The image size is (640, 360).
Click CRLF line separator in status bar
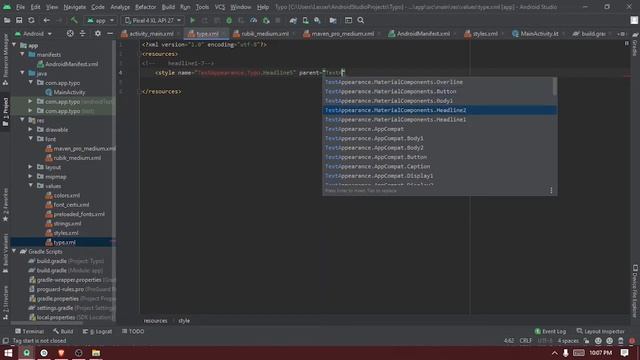(x=525, y=340)
